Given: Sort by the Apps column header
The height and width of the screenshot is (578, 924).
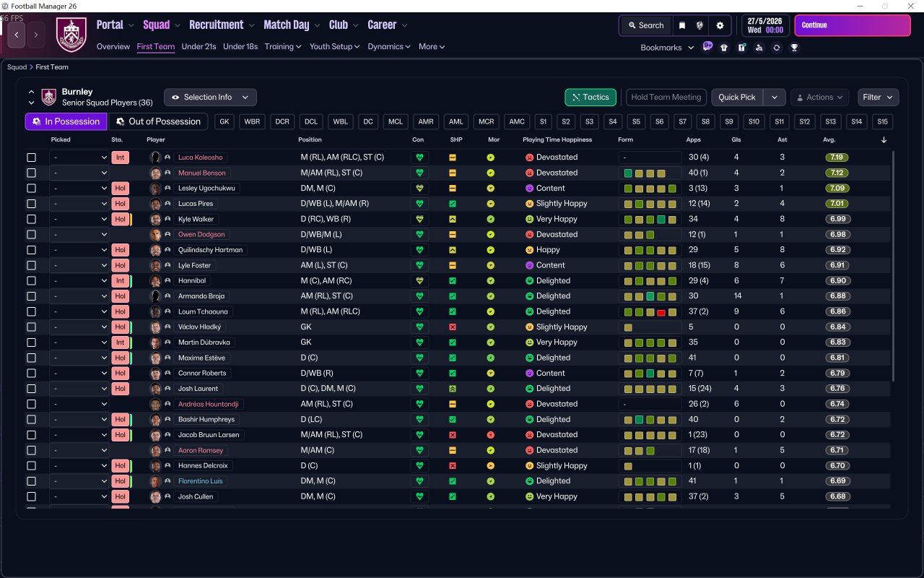Looking at the screenshot, I should [693, 139].
